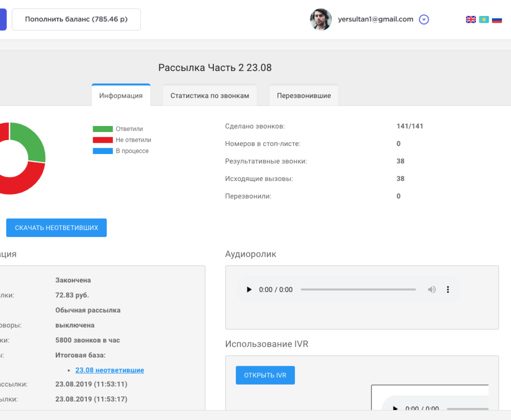Switch language with the UK flag icon
The height and width of the screenshot is (420, 511).
[x=471, y=20]
